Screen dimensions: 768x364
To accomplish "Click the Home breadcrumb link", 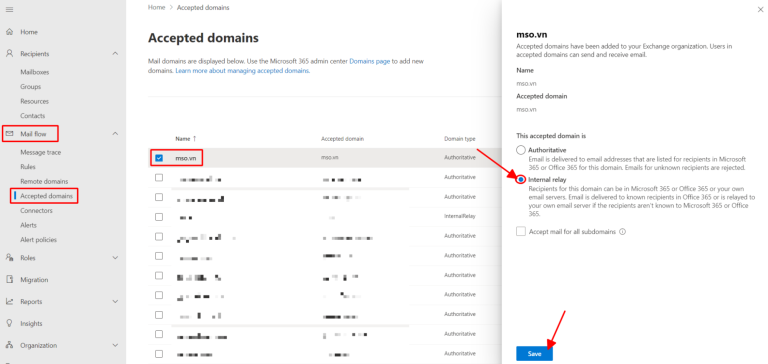I will 156,8.
